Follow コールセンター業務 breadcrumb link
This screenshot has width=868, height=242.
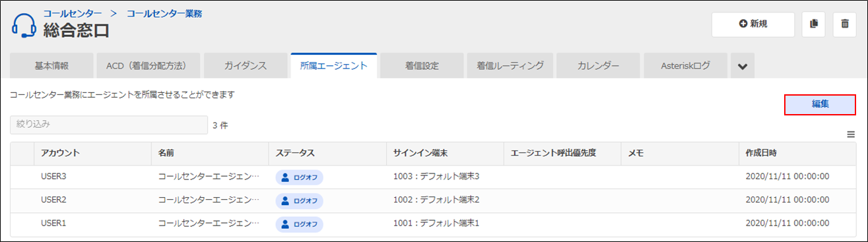[x=164, y=13]
